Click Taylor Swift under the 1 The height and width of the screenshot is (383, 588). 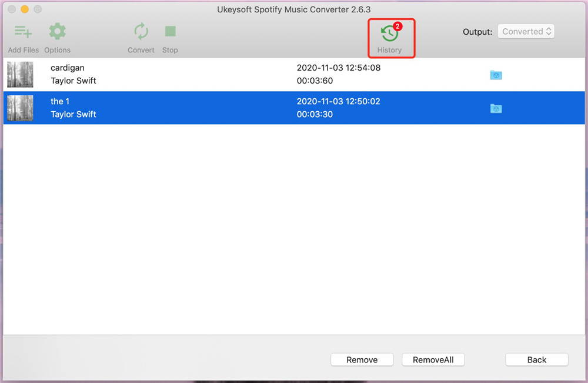tap(73, 114)
